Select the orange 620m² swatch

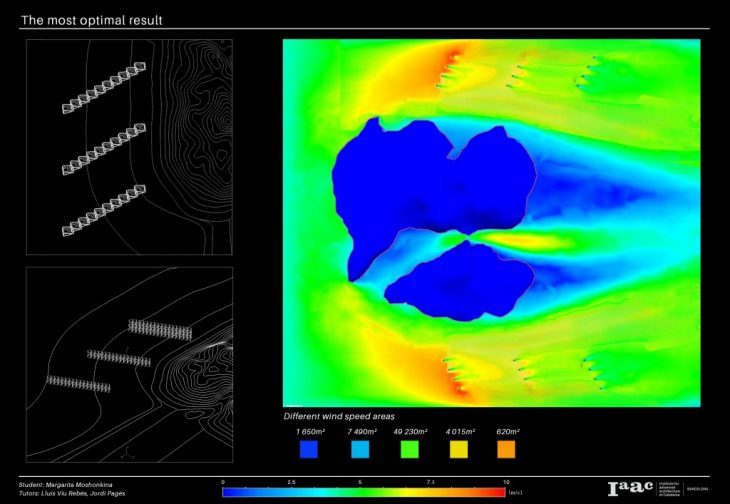click(x=507, y=450)
